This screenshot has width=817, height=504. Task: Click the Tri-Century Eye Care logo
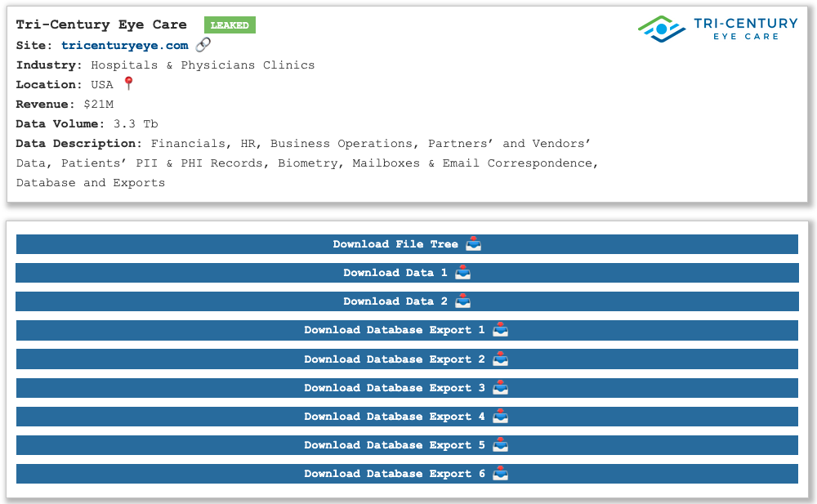point(719,29)
